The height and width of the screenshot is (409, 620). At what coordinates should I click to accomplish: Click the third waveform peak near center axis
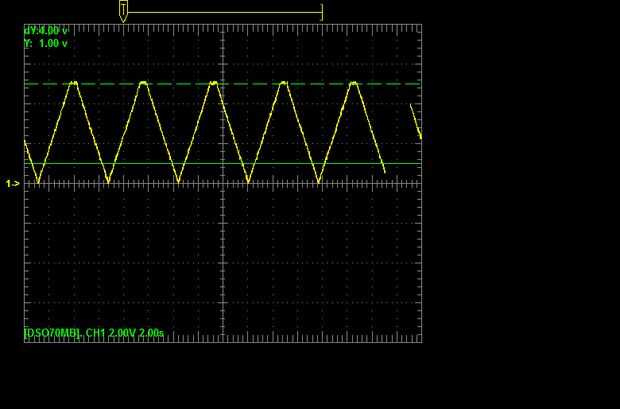pyautogui.click(x=214, y=83)
